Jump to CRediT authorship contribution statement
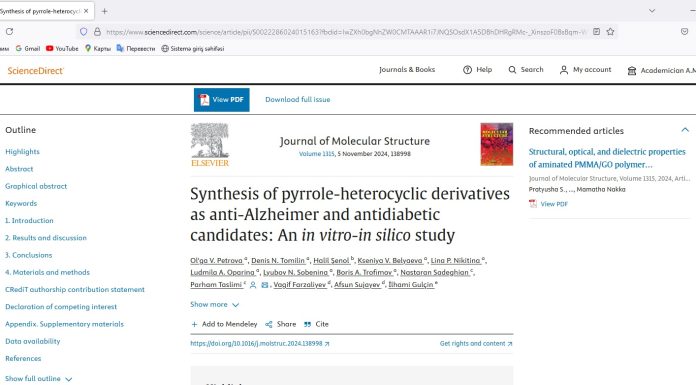Viewport: 696px width, 385px height. [x=75, y=290]
